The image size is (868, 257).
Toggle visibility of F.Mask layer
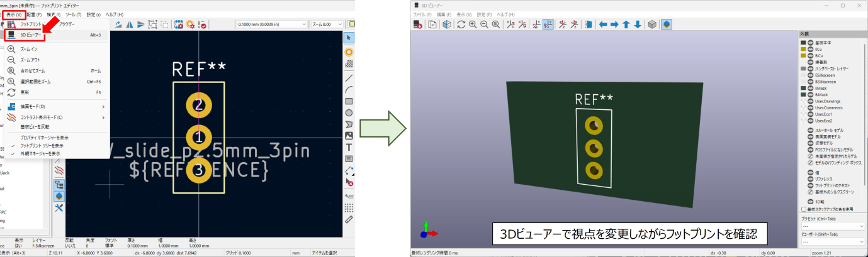[x=811, y=88]
